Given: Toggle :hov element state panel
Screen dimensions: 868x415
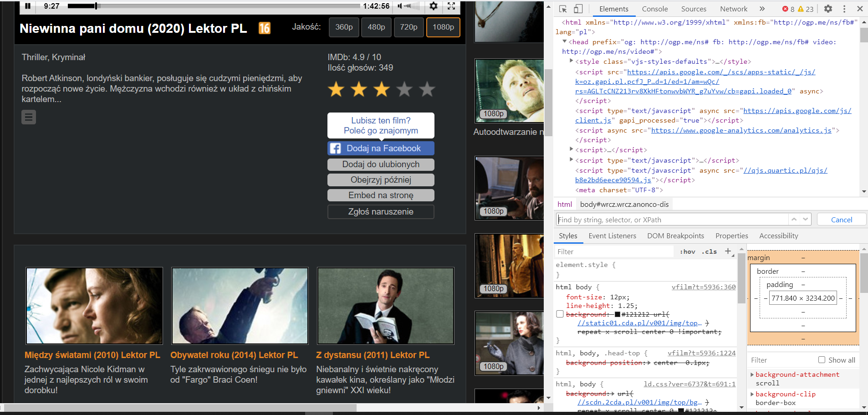Looking at the screenshot, I should click(x=687, y=251).
